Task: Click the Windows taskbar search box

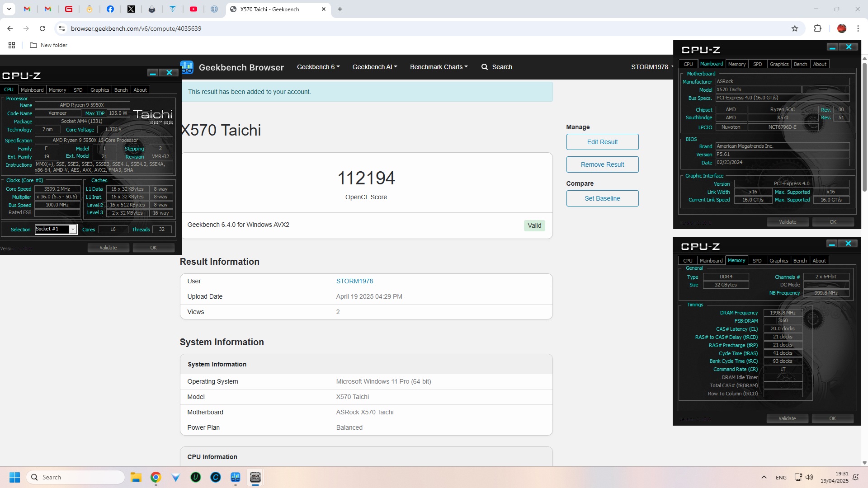Action: point(75,477)
